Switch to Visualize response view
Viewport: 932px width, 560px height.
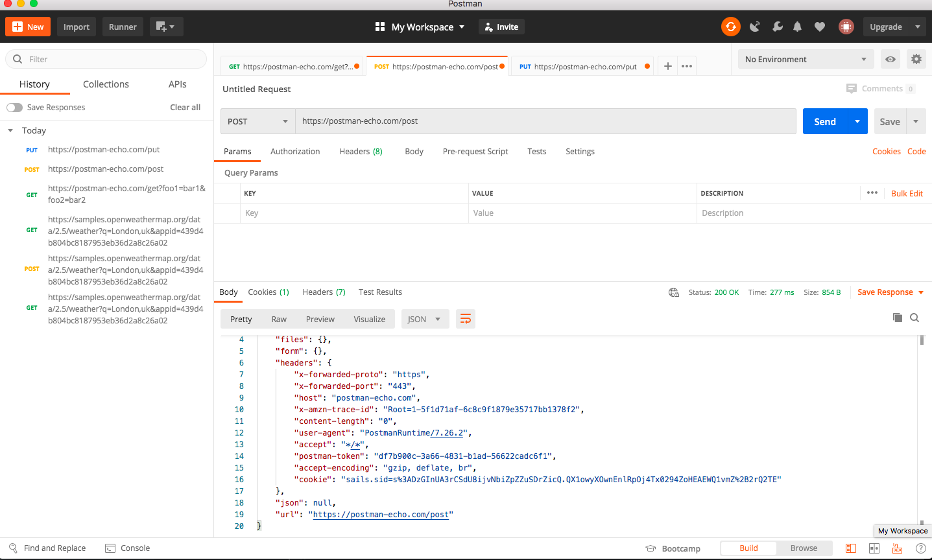[x=369, y=319]
